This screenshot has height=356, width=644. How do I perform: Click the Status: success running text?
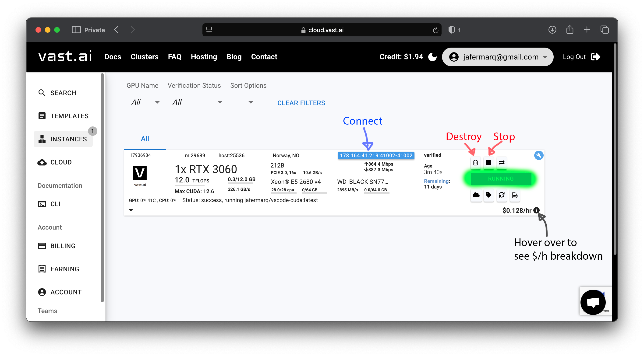coord(250,200)
